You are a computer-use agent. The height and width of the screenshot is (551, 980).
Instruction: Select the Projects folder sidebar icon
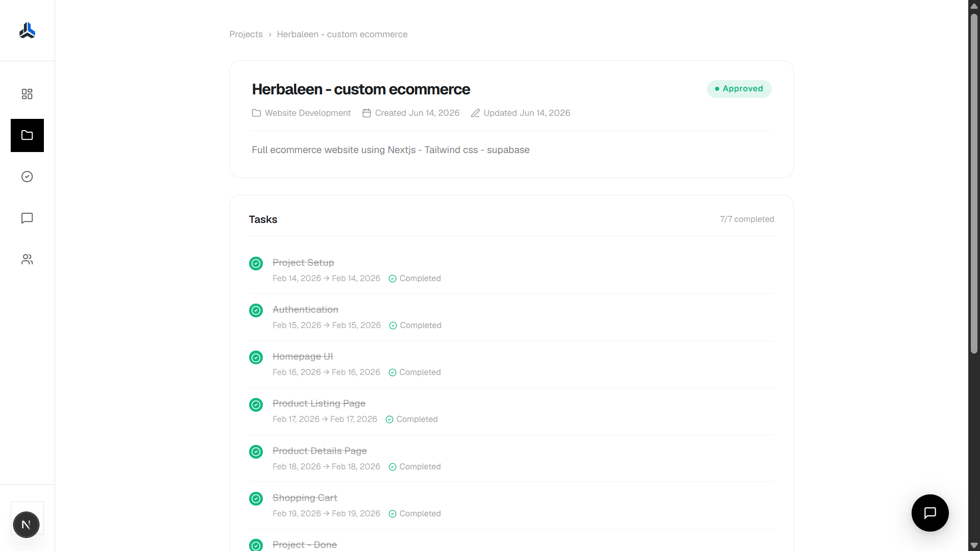click(27, 135)
